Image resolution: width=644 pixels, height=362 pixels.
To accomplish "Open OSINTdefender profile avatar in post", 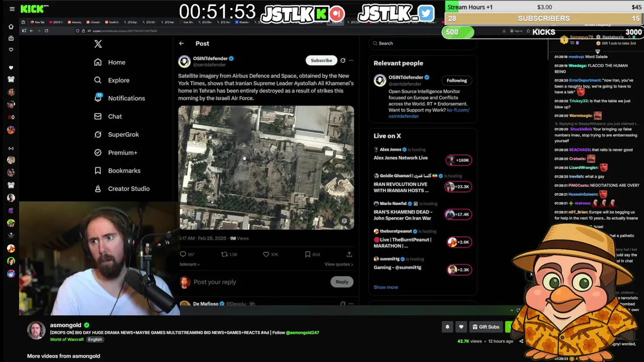I will pos(184,61).
